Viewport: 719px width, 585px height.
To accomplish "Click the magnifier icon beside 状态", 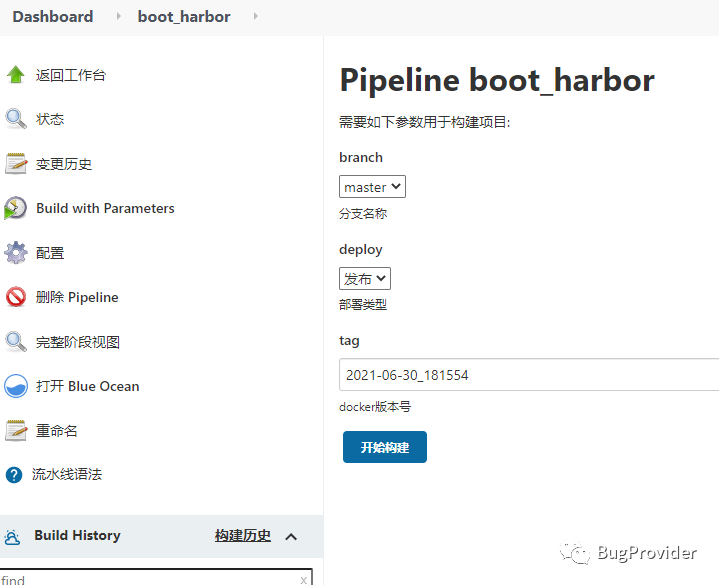I will [x=16, y=119].
